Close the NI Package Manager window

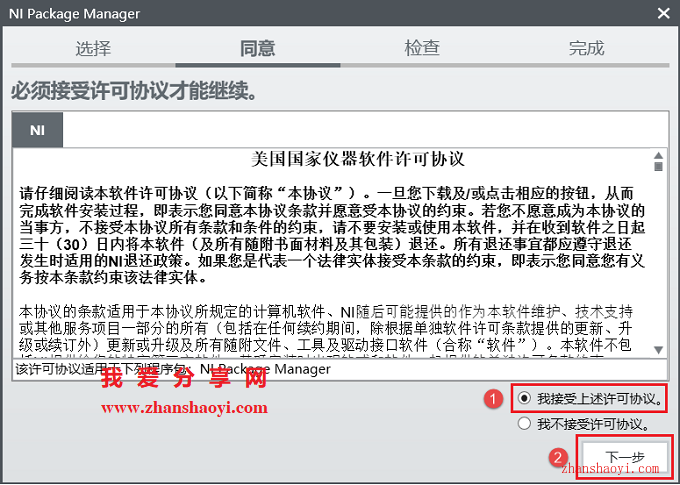tap(664, 13)
